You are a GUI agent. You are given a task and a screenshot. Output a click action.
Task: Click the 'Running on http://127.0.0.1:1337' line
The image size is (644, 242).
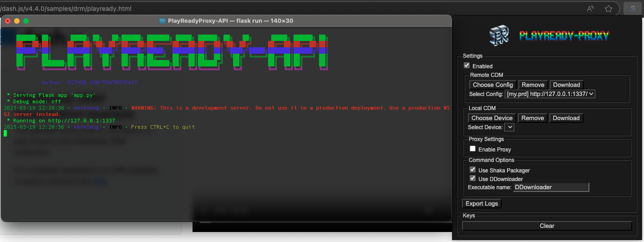tap(61, 121)
